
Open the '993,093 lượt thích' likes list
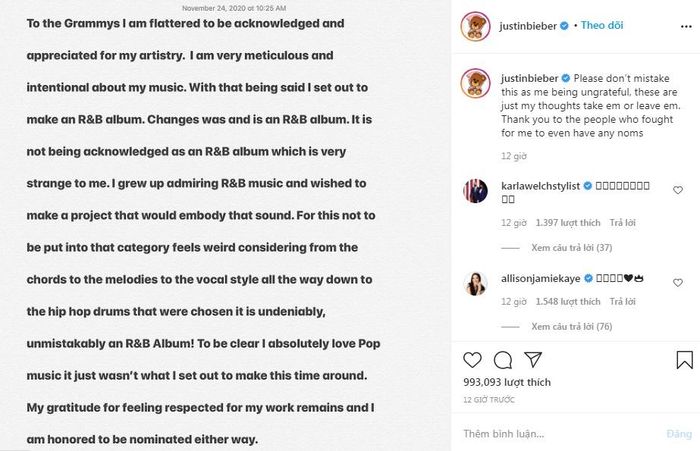[507, 382]
